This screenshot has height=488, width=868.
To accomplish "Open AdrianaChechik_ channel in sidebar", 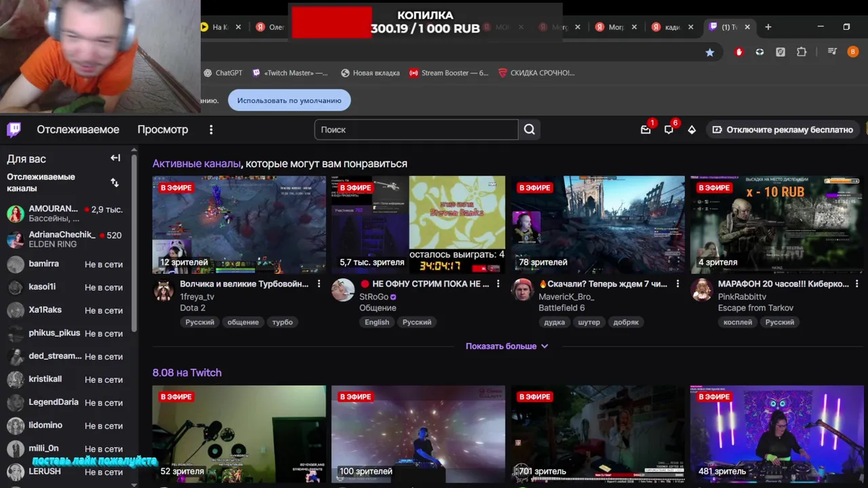I will click(x=66, y=239).
